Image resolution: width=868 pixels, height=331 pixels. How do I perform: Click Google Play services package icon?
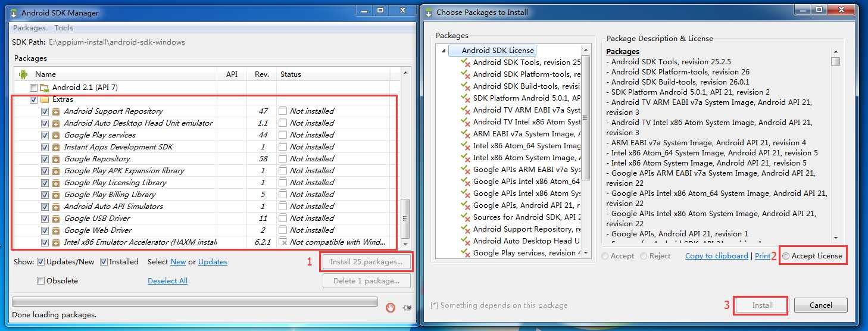click(56, 135)
